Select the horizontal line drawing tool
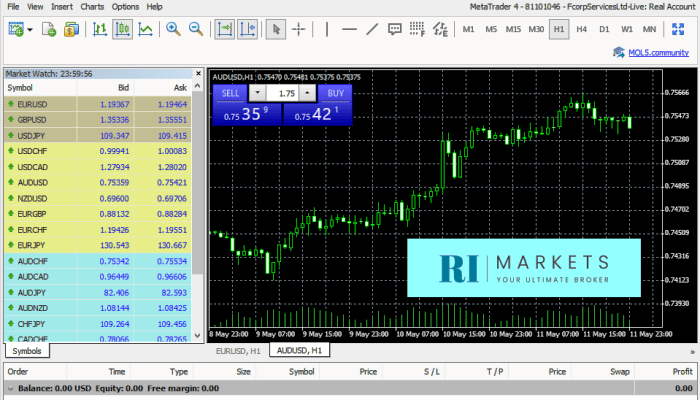Screen dimensions: 700x400 pos(349,29)
